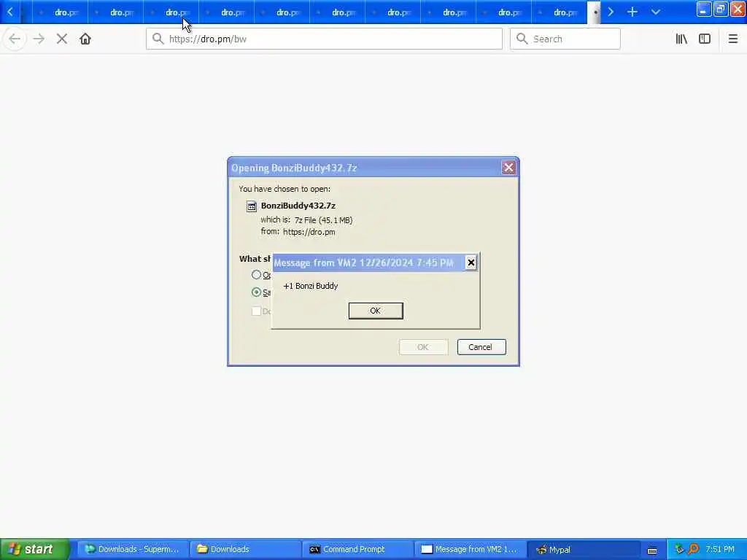Click Cancel in the download dialog
Screen dimensions: 747x560
point(481,347)
